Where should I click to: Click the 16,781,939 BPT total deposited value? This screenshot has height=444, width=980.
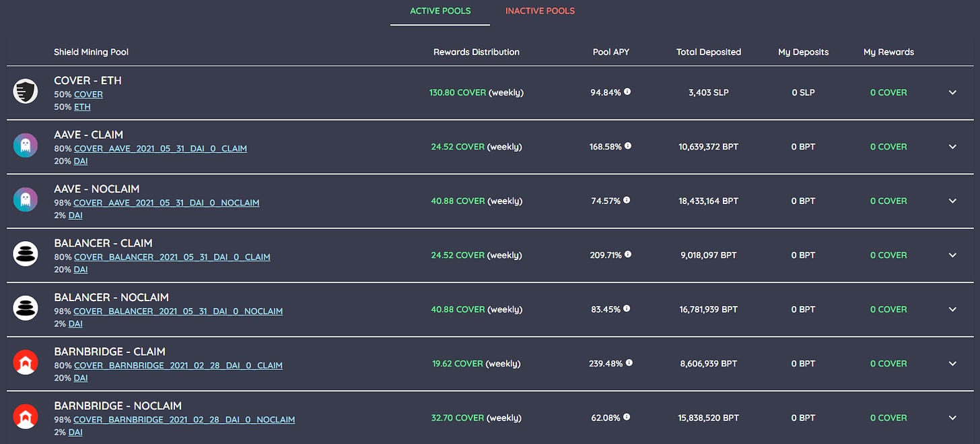709,309
